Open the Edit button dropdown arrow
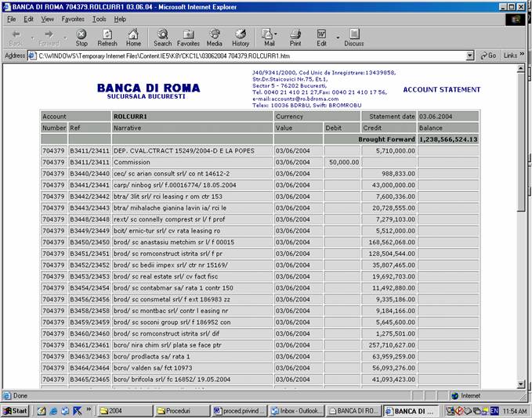532x418 pixels. tap(338, 38)
